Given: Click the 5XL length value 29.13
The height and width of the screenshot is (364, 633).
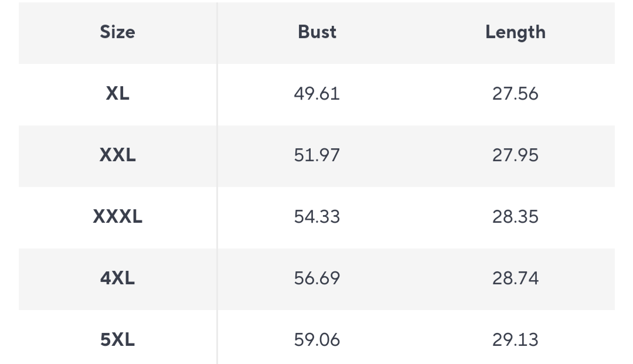Looking at the screenshot, I should (515, 339).
